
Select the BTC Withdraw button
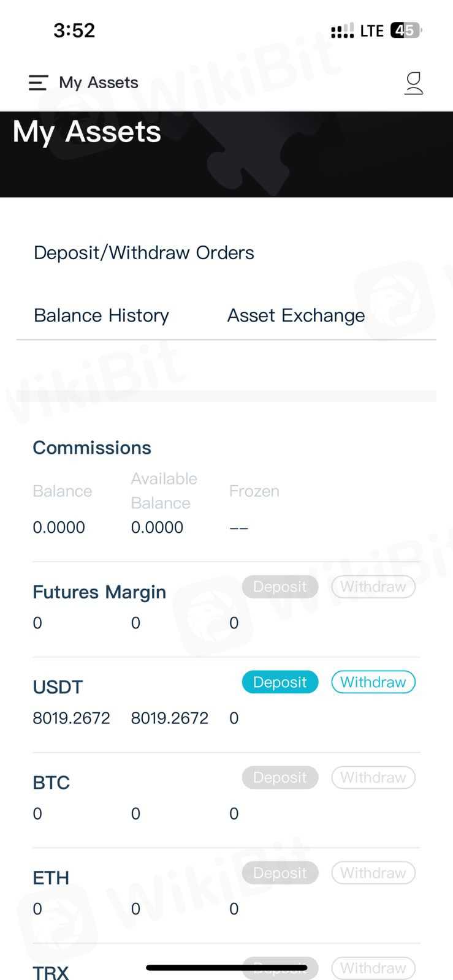tap(373, 778)
